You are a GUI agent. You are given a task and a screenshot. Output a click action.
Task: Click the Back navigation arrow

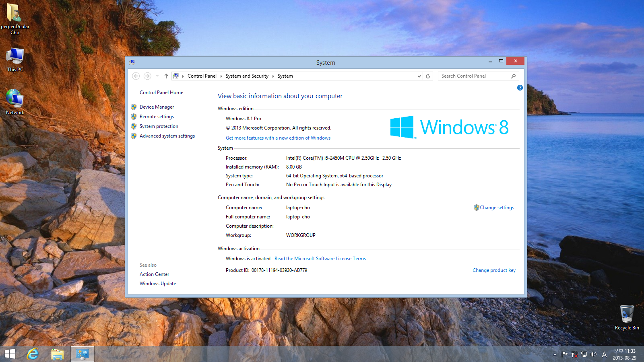click(136, 76)
